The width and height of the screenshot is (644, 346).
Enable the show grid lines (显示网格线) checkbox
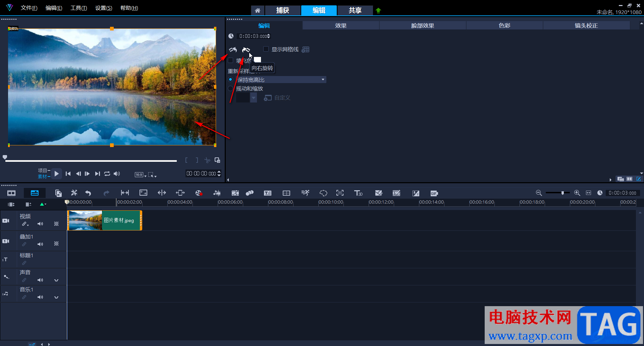(x=266, y=49)
